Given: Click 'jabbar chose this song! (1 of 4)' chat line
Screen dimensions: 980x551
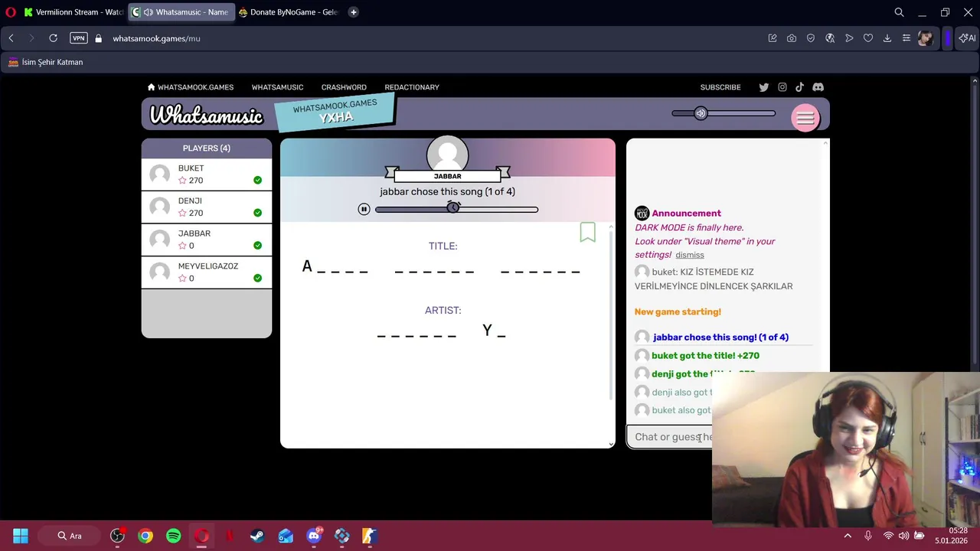Looking at the screenshot, I should [720, 337].
